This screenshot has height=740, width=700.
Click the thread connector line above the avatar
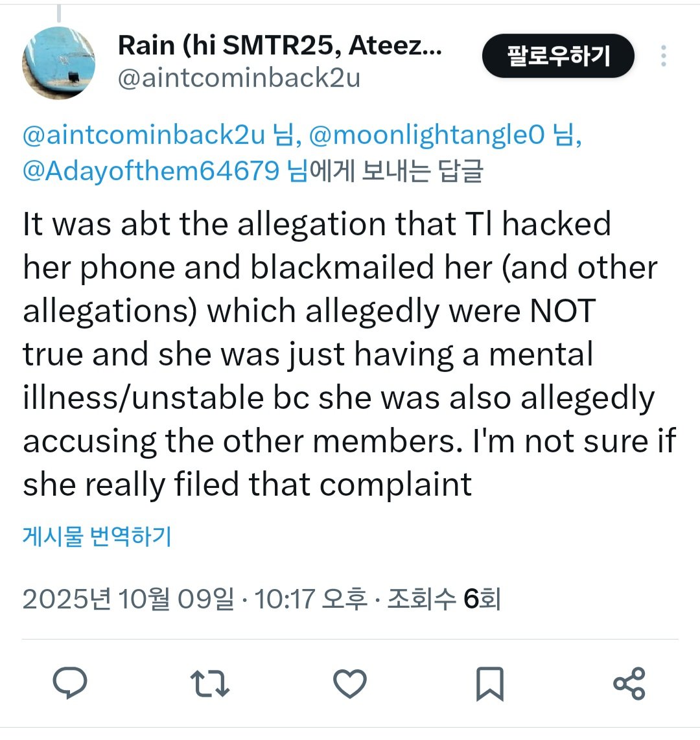tap(59, 13)
